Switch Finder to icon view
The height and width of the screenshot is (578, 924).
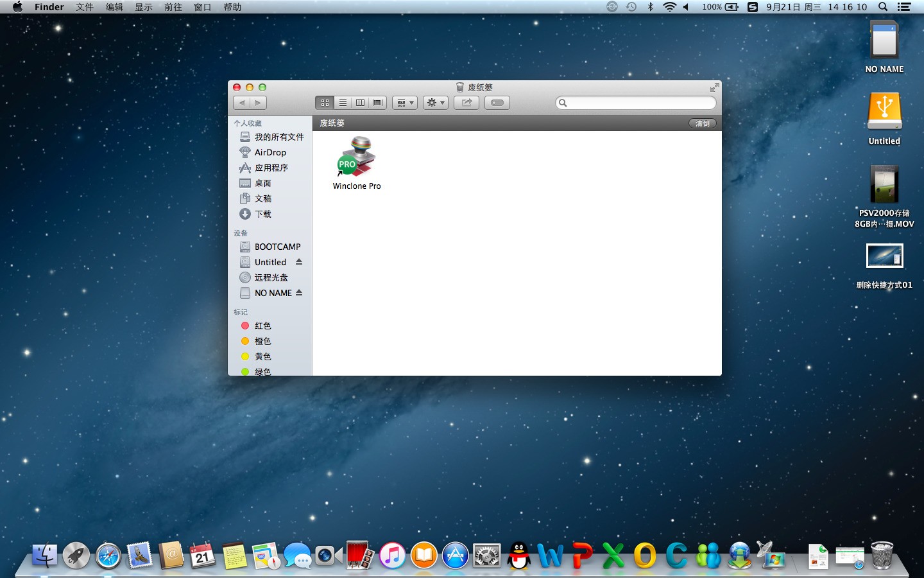[x=325, y=103]
